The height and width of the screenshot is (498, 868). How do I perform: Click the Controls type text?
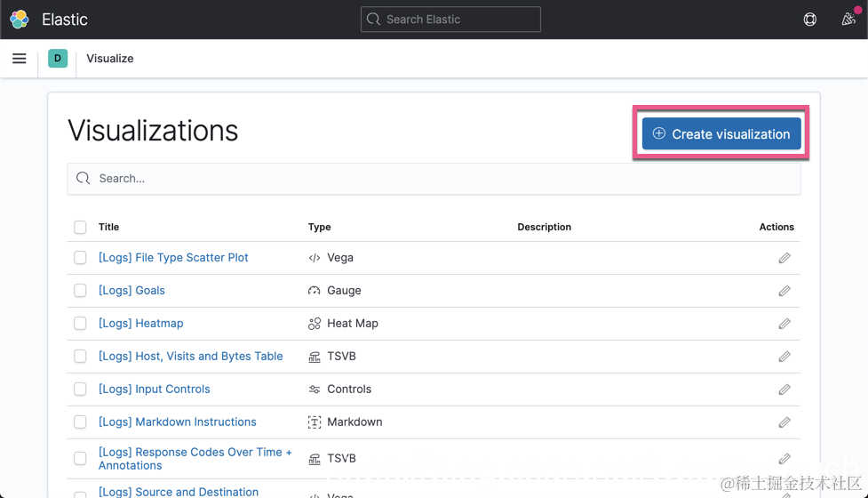[x=349, y=389]
